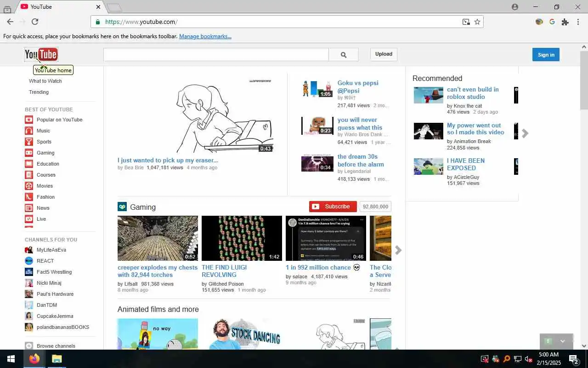Click the Fashion category icon
This screenshot has height=368, width=588.
pyautogui.click(x=29, y=197)
